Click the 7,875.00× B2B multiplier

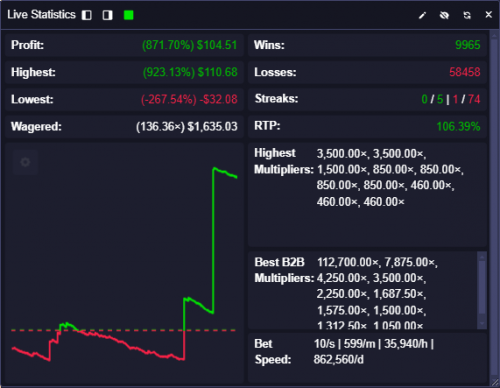tap(411, 262)
